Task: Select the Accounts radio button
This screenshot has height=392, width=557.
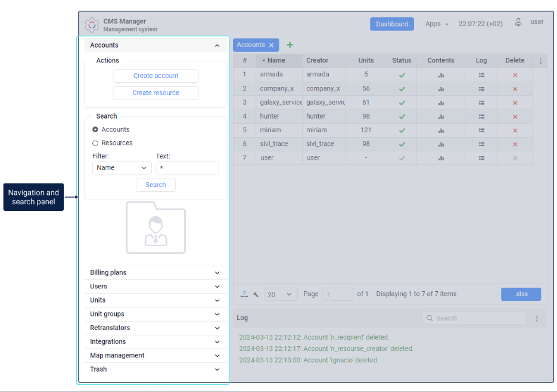Action: coord(95,130)
